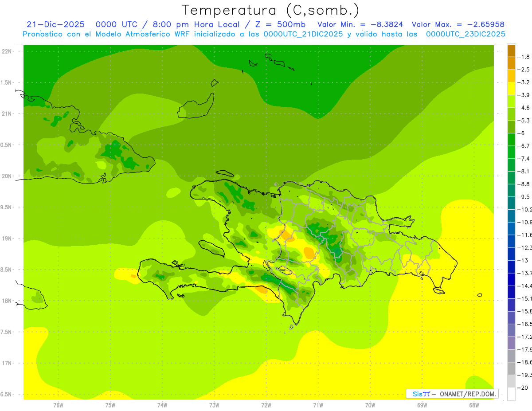Click the '76W' longitude label
The image size is (532, 411).
(58, 405)
